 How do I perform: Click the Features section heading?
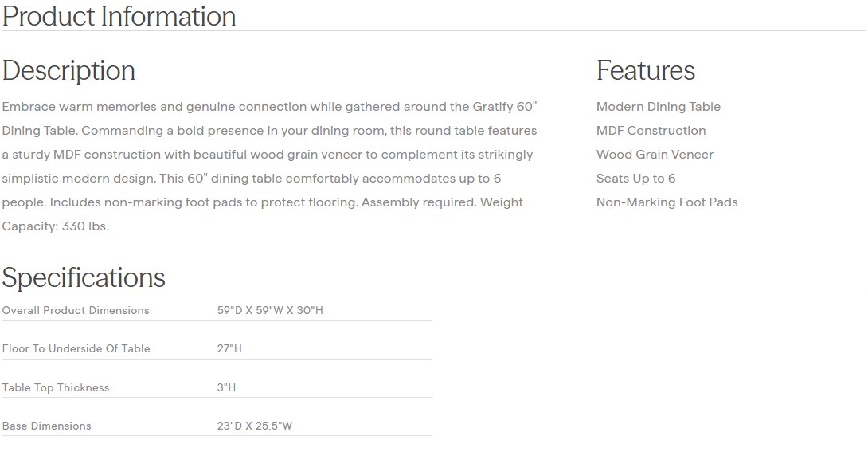[x=646, y=70]
